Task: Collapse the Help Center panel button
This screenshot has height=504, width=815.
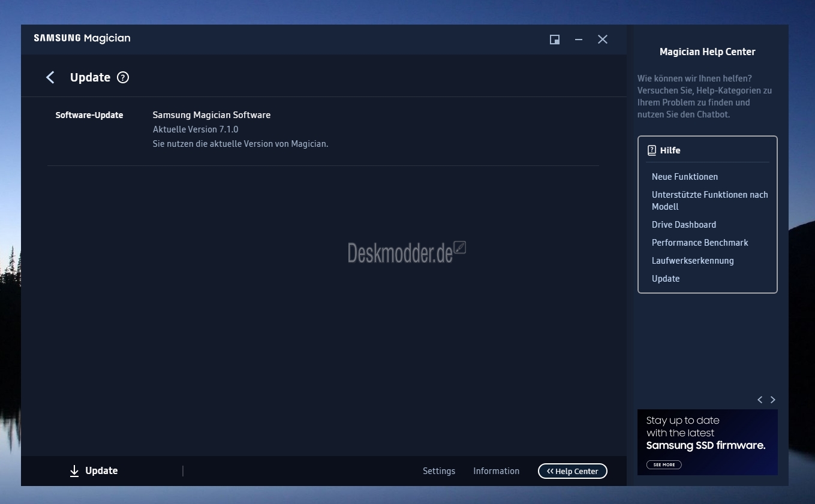Action: tap(573, 471)
